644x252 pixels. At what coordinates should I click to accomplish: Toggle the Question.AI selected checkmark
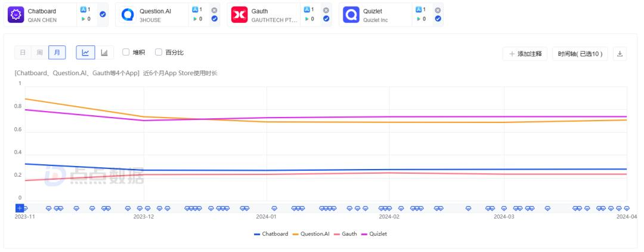pos(215,19)
